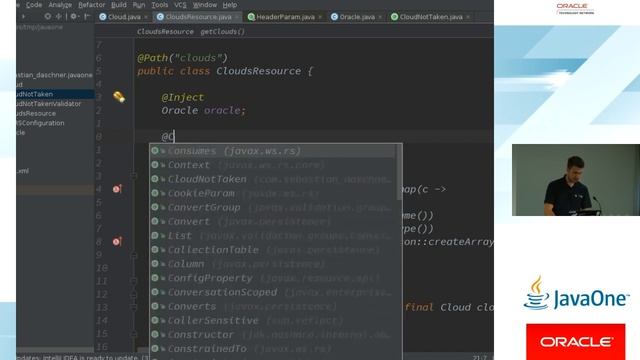The height and width of the screenshot is (360, 640).
Task: Close the HeaderParam.java tab
Action: coord(320,17)
